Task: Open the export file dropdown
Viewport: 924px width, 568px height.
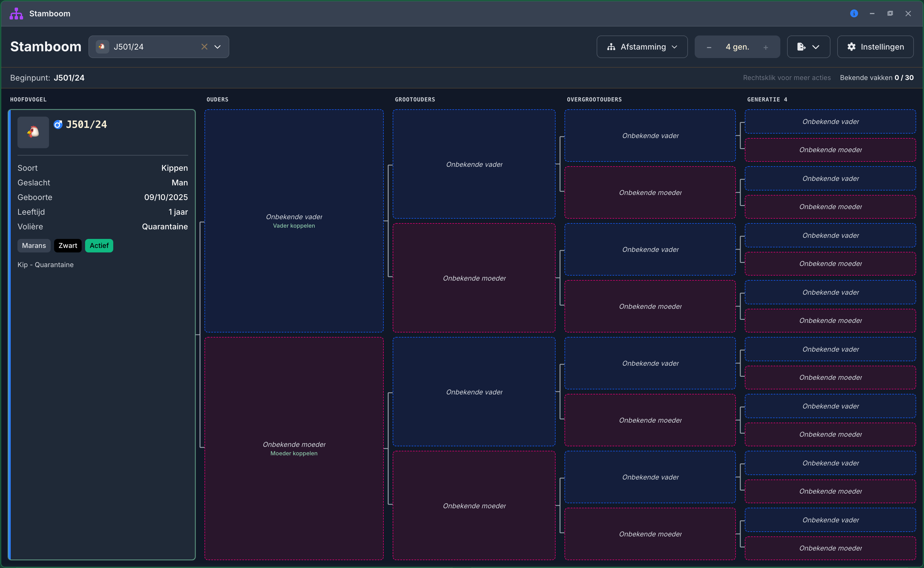Action: [808, 46]
